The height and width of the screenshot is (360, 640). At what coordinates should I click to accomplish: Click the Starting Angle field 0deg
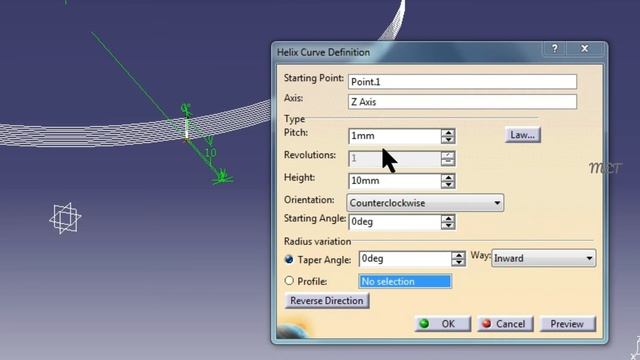tap(395, 222)
